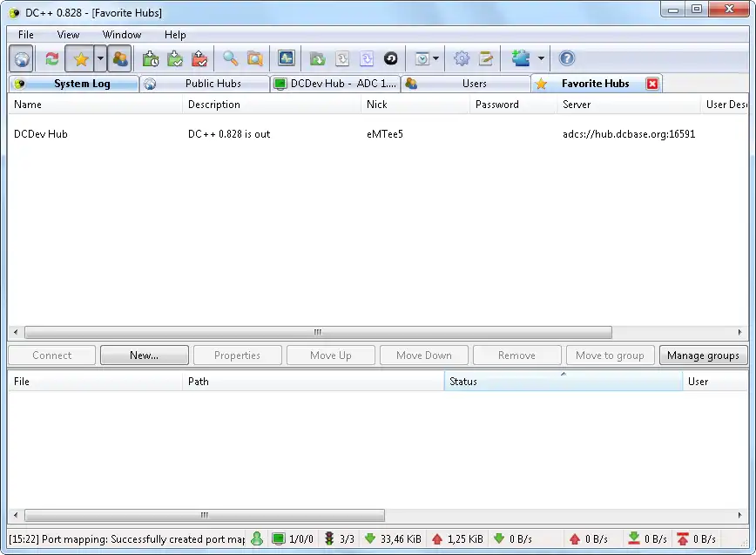
Task: Click the 'DC++ 0.828 is out' description cell
Action: pos(229,134)
